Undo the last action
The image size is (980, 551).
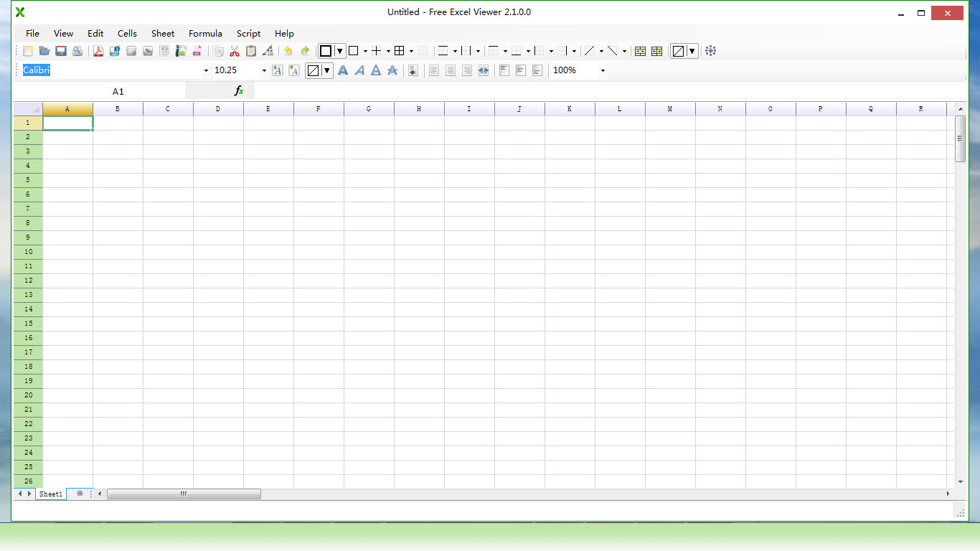tap(288, 51)
